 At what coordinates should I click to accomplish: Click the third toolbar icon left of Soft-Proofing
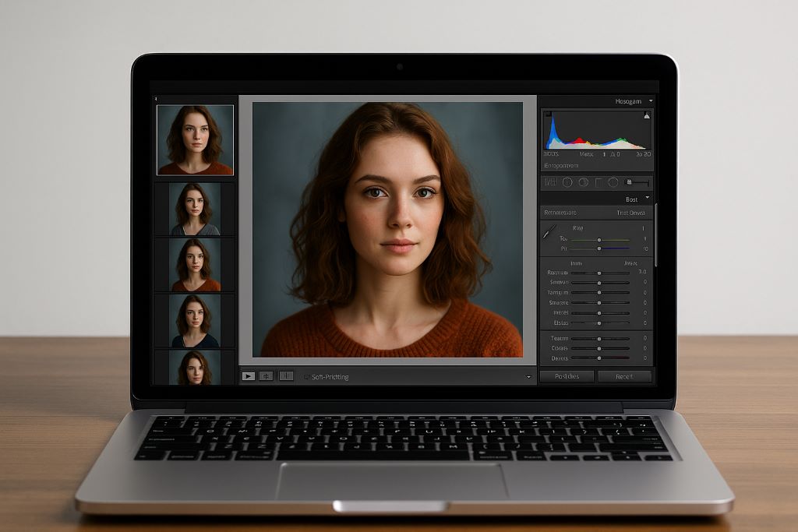tap(286, 376)
